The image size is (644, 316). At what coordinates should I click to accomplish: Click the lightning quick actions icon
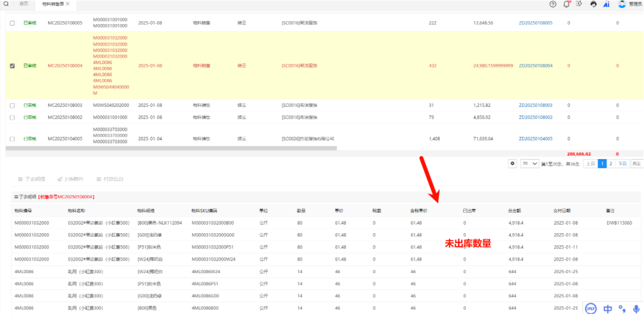579,4
